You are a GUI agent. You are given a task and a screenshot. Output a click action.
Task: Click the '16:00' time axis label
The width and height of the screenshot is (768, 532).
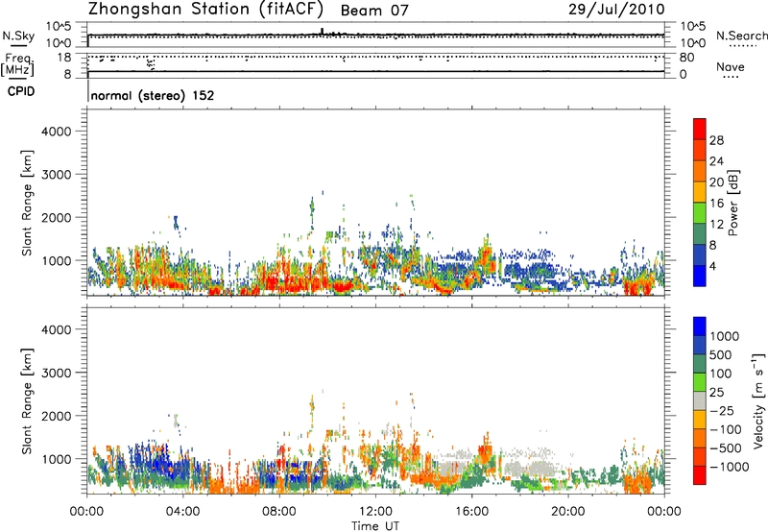(471, 512)
